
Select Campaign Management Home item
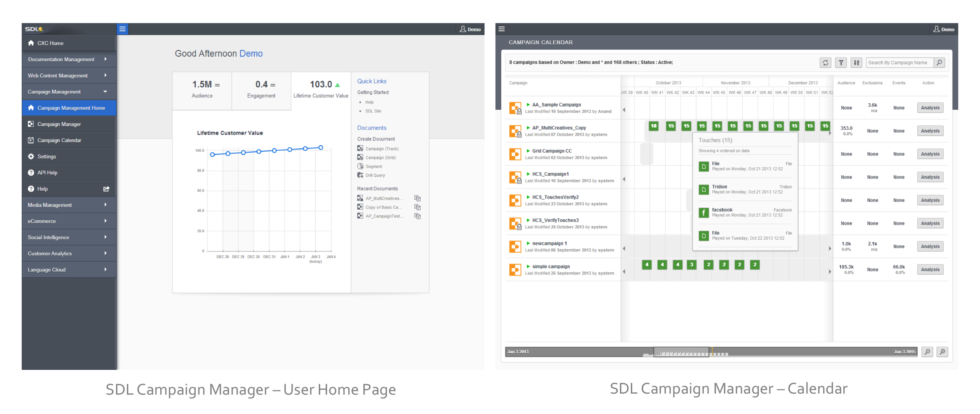(69, 108)
